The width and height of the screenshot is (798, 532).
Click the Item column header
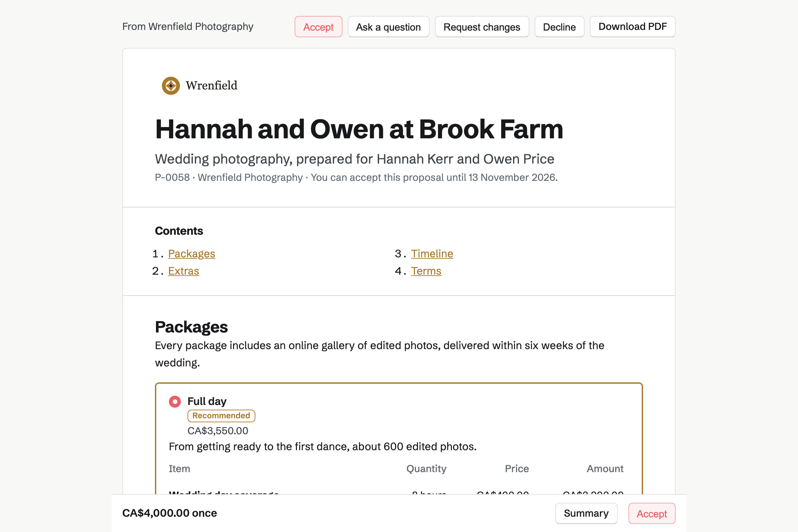click(x=180, y=468)
